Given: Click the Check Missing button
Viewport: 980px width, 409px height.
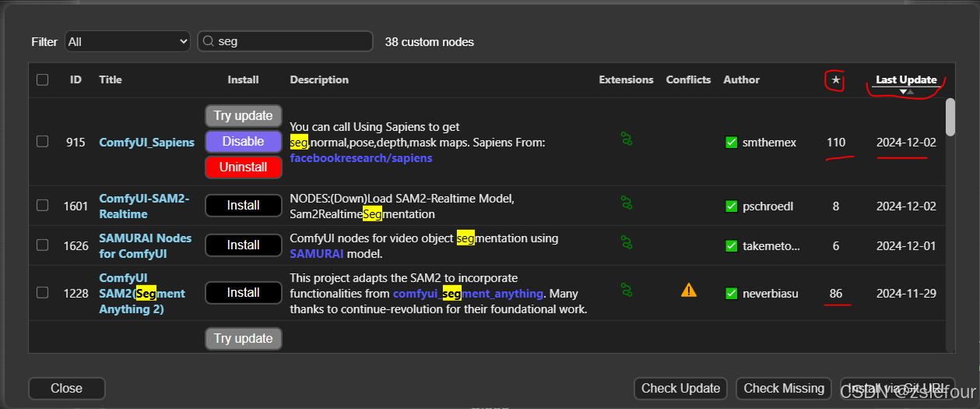Looking at the screenshot, I should (784, 388).
